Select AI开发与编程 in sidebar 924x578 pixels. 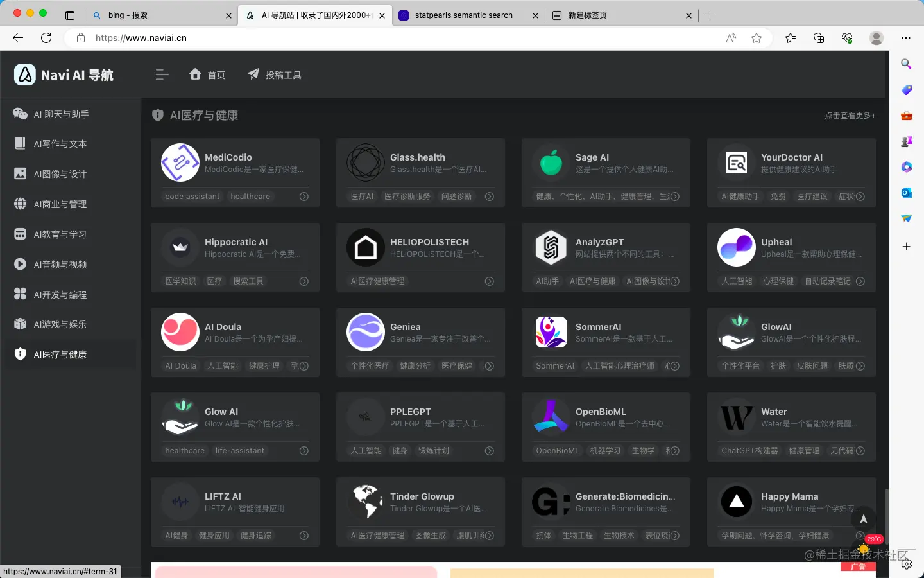71,294
